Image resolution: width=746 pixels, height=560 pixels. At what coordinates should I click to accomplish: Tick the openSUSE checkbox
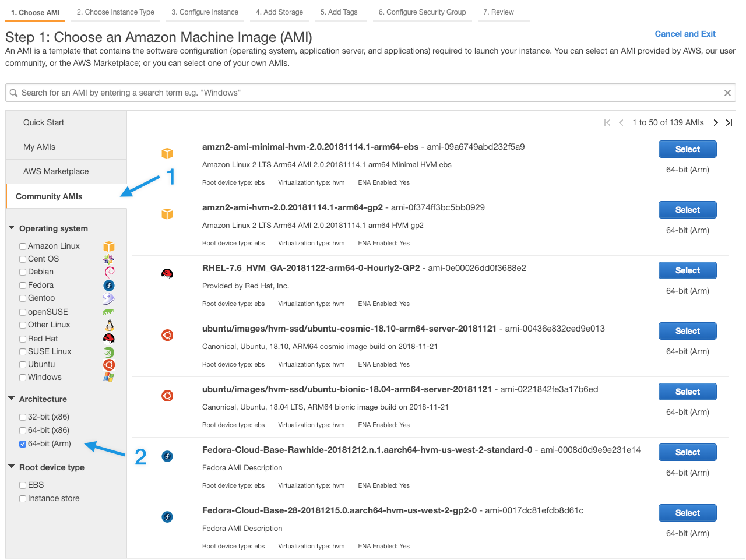coord(23,312)
